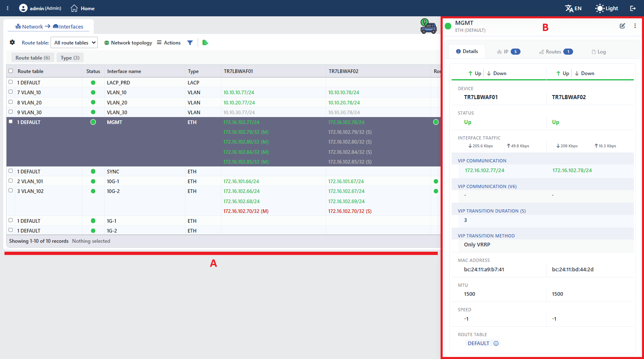
Task: Click the filter funnel icon
Action: point(190,42)
